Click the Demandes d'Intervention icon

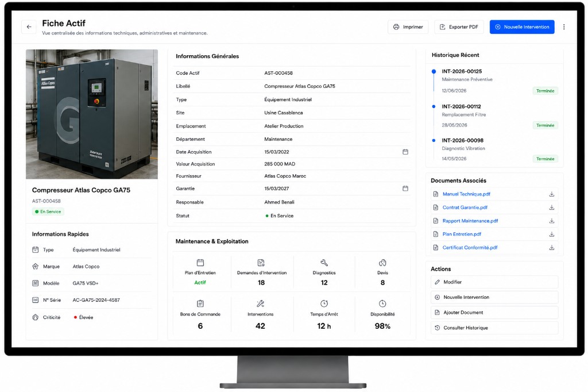pyautogui.click(x=261, y=263)
